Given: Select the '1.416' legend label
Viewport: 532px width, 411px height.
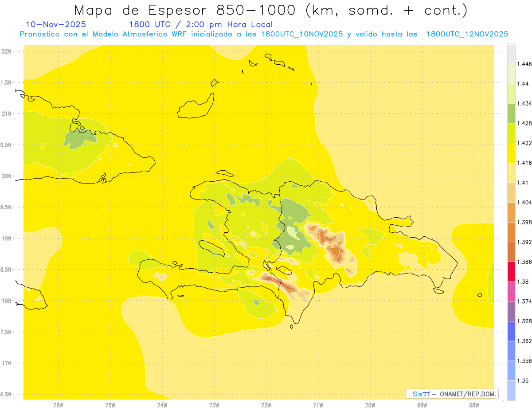Looking at the screenshot, I should 525,163.
